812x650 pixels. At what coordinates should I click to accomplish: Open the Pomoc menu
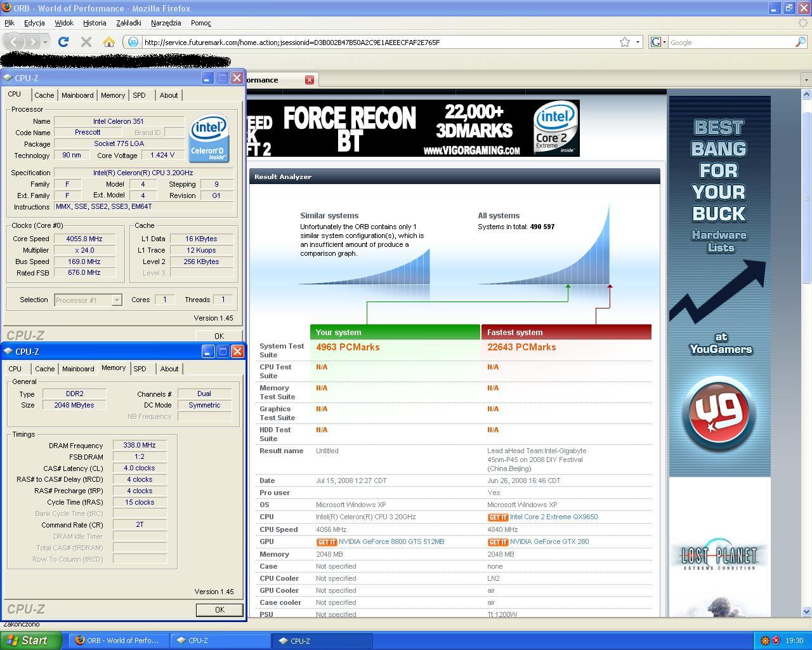(x=200, y=23)
